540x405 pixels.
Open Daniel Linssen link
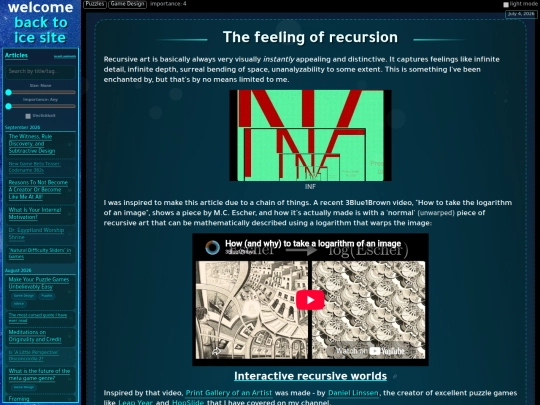pyautogui.click(x=353, y=393)
